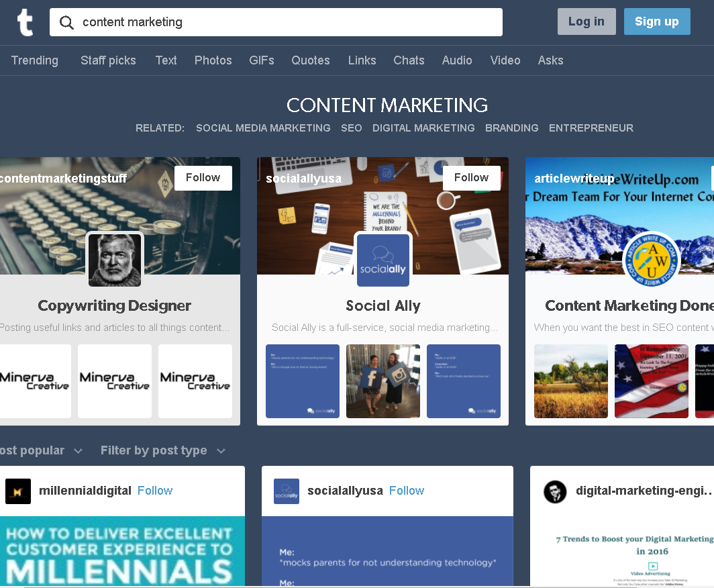Open the socialally blue avatar on the blog card
This screenshot has height=588, width=714.
coord(383,260)
